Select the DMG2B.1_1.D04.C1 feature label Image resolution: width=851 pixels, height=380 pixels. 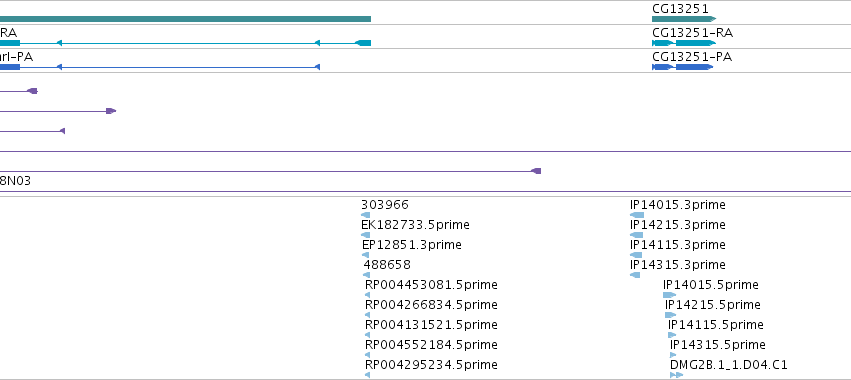coord(729,365)
